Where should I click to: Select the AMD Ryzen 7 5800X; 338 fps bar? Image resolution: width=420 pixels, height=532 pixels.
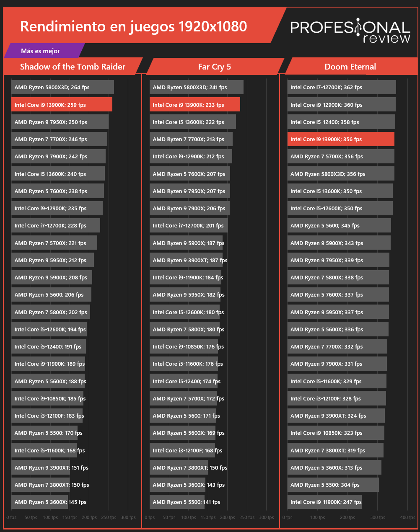(338, 277)
